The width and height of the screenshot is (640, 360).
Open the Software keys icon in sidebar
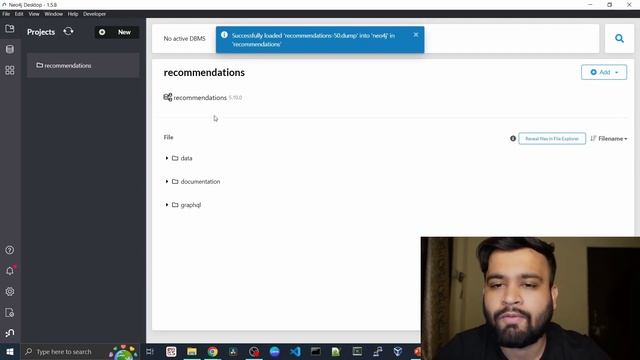10,313
